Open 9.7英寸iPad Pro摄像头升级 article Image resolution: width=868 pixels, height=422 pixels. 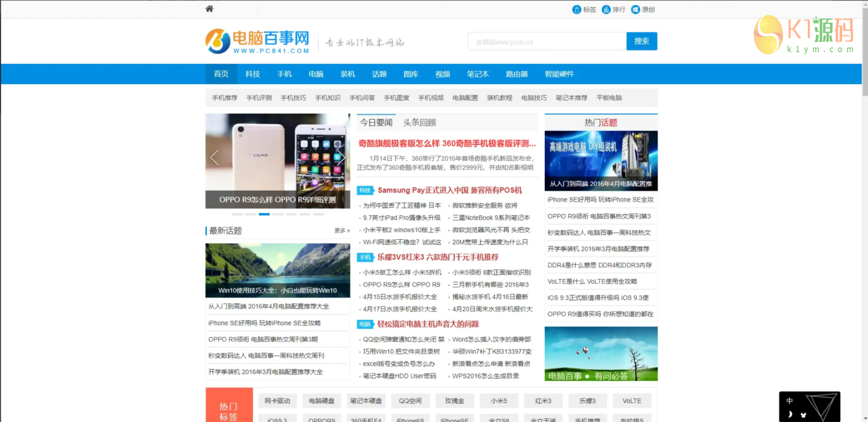(402, 218)
